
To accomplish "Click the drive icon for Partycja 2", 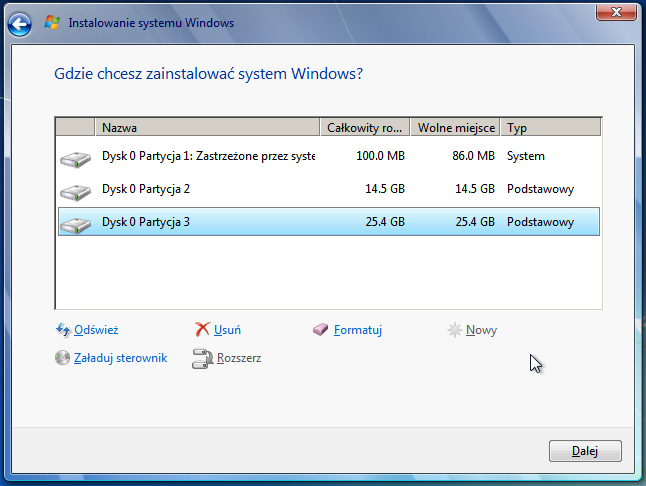I will 75,192.
